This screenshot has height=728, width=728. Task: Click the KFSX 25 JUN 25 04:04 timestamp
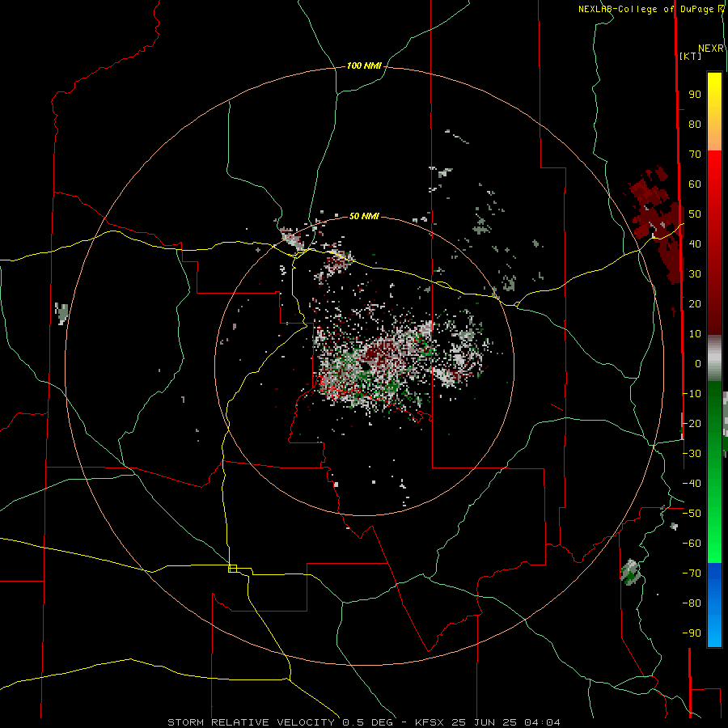pos(488,722)
